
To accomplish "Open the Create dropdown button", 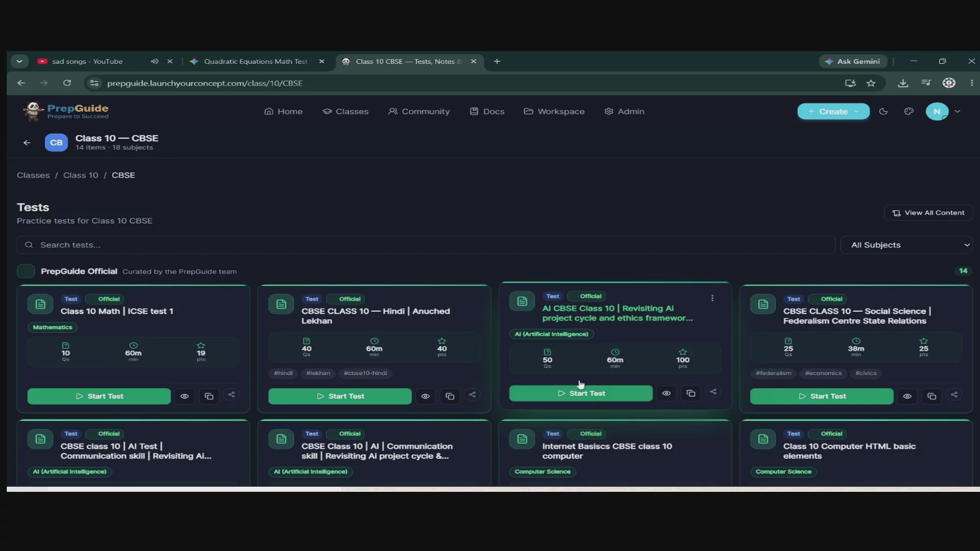I will [834, 111].
